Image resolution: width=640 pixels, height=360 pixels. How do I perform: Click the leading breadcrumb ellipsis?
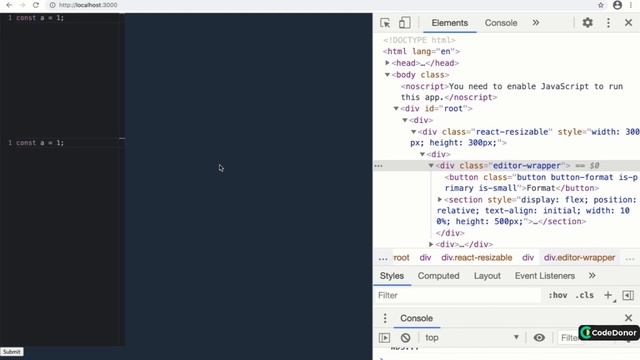[x=383, y=258]
